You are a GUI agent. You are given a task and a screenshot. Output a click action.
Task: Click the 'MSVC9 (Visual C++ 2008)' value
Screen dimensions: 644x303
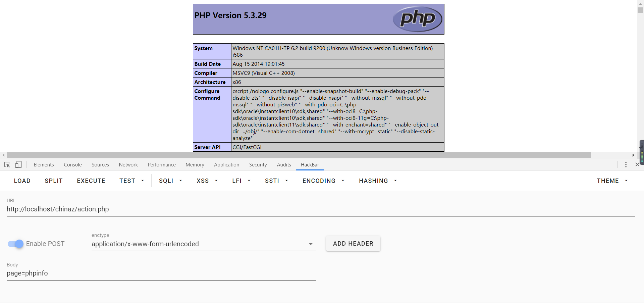click(264, 73)
